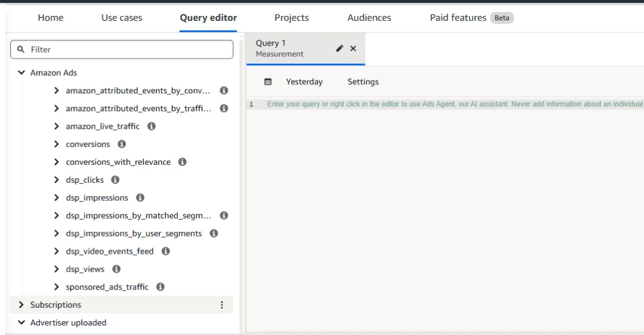Close the Query 1 tab
This screenshot has height=335, width=644.
(353, 48)
